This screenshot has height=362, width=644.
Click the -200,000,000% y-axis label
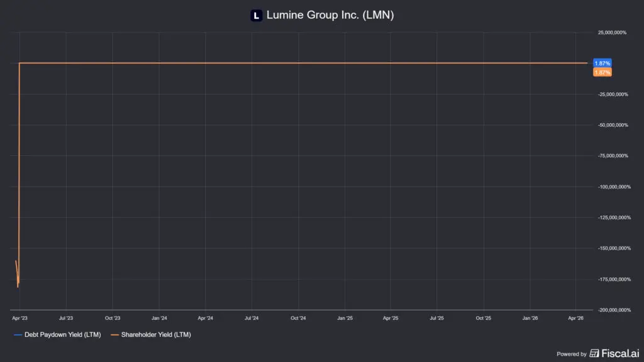[614, 310]
